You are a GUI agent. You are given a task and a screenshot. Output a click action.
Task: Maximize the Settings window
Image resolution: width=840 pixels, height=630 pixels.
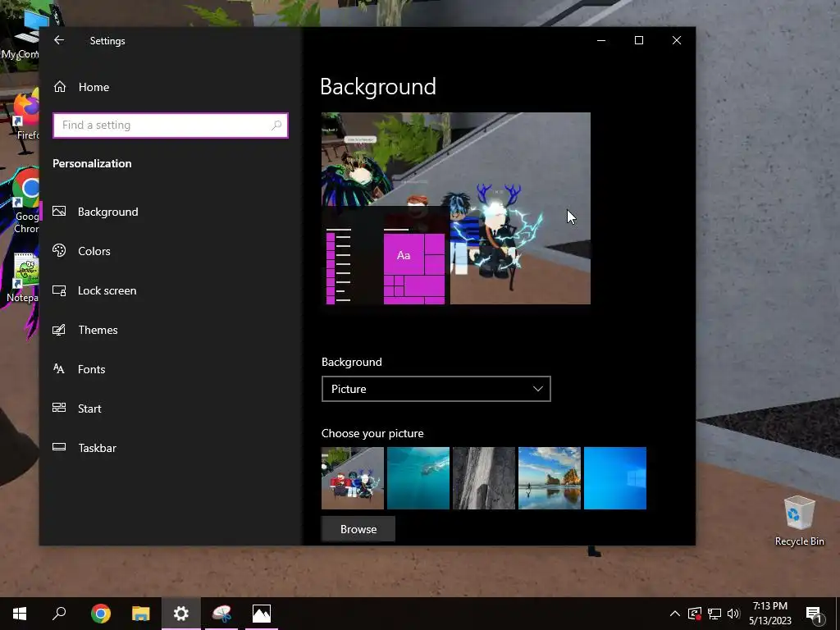point(638,40)
